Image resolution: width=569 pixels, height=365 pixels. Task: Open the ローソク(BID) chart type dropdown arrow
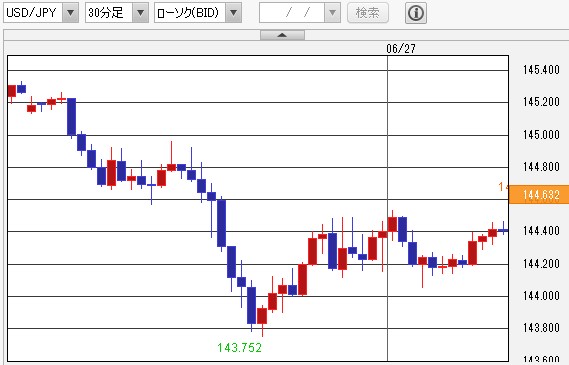(x=234, y=13)
